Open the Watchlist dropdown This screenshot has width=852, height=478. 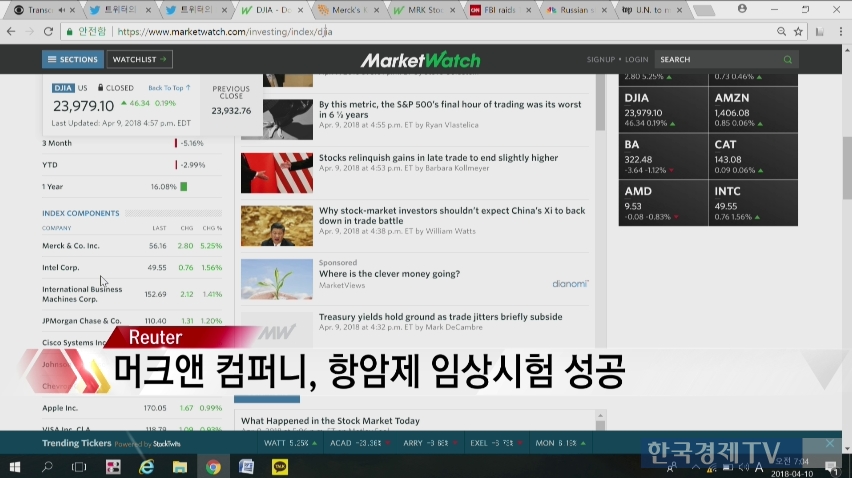coord(139,59)
